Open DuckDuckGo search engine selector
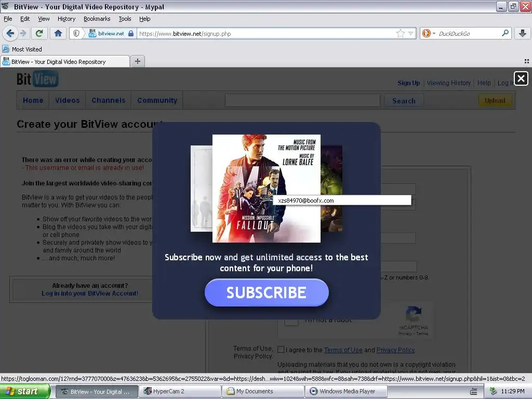 (429, 33)
